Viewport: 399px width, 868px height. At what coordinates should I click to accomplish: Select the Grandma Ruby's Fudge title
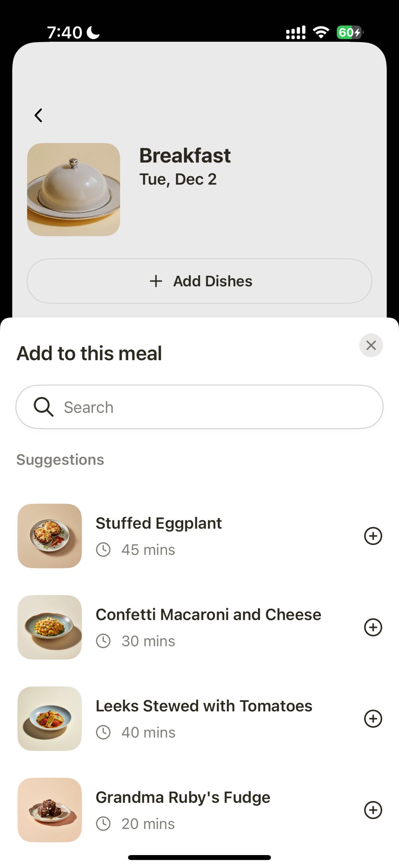(x=183, y=797)
